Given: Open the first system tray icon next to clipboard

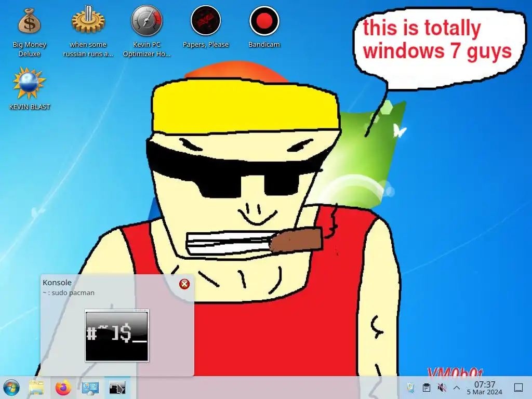Looking at the screenshot, I should tap(410, 388).
